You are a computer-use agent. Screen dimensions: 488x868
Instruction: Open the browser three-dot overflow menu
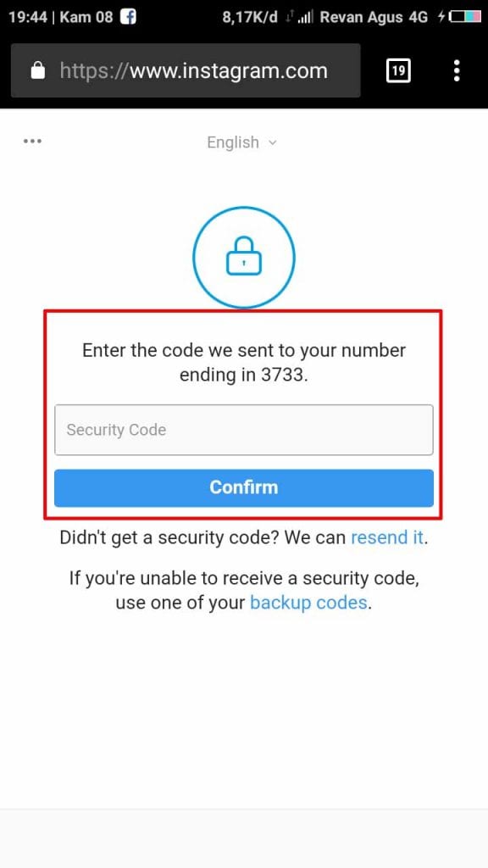[x=457, y=71]
